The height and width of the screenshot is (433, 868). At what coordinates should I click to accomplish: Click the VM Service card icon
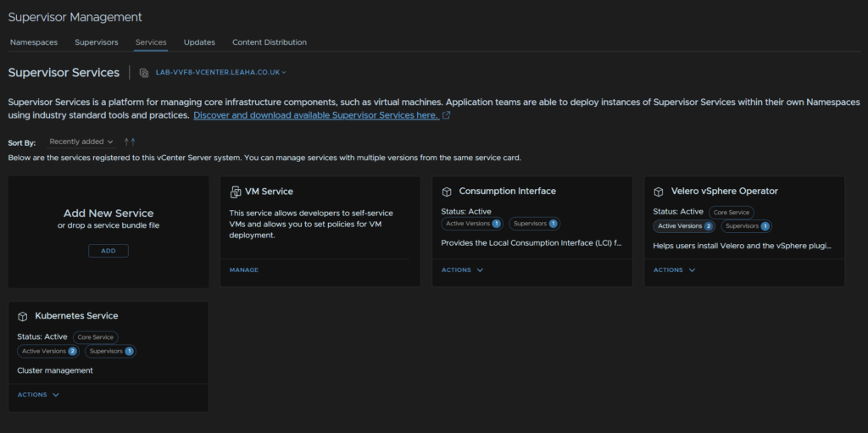coord(236,192)
